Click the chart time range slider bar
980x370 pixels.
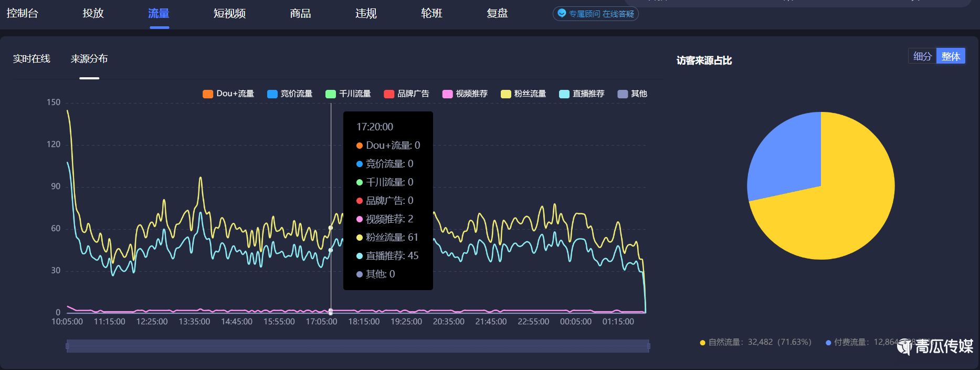tap(357, 346)
